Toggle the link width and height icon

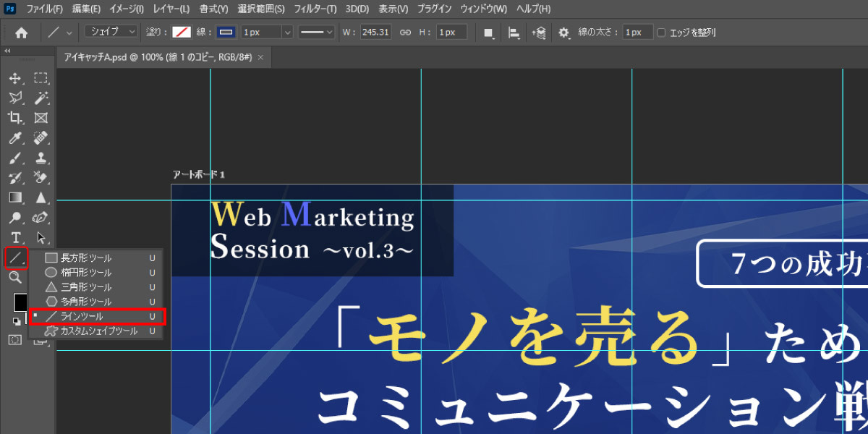click(405, 33)
